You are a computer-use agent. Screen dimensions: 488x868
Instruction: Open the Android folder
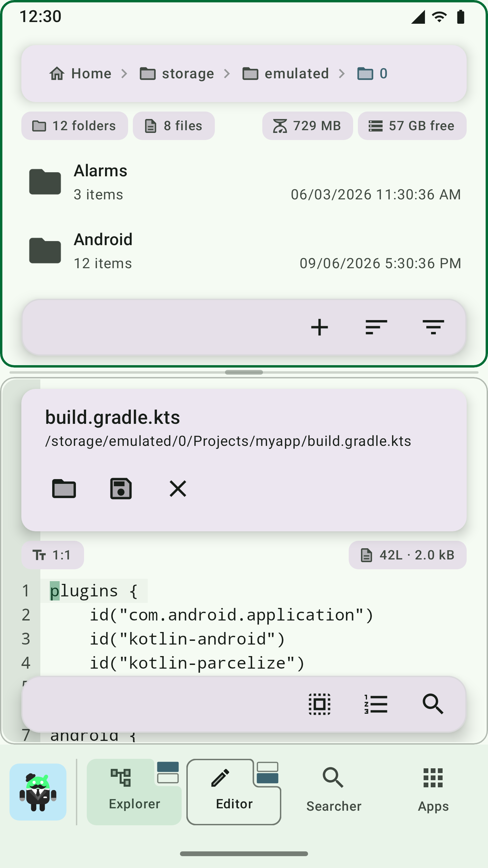tap(244, 251)
